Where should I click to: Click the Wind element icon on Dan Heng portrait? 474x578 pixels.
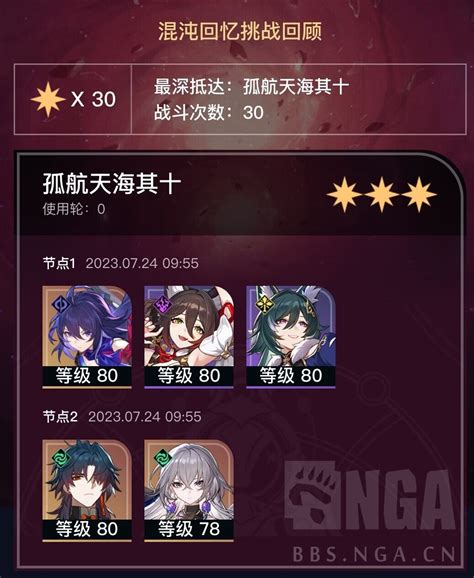[61, 458]
